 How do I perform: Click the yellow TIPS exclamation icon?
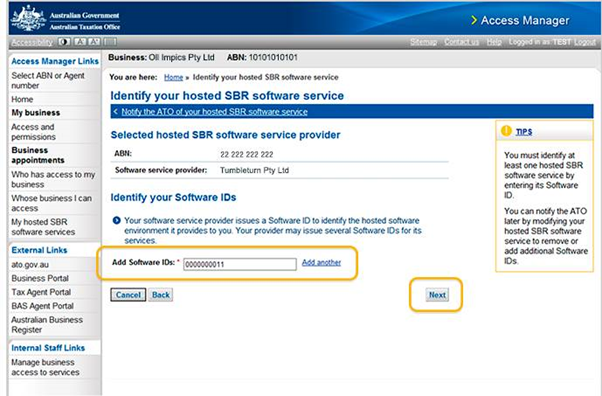pos(506,131)
